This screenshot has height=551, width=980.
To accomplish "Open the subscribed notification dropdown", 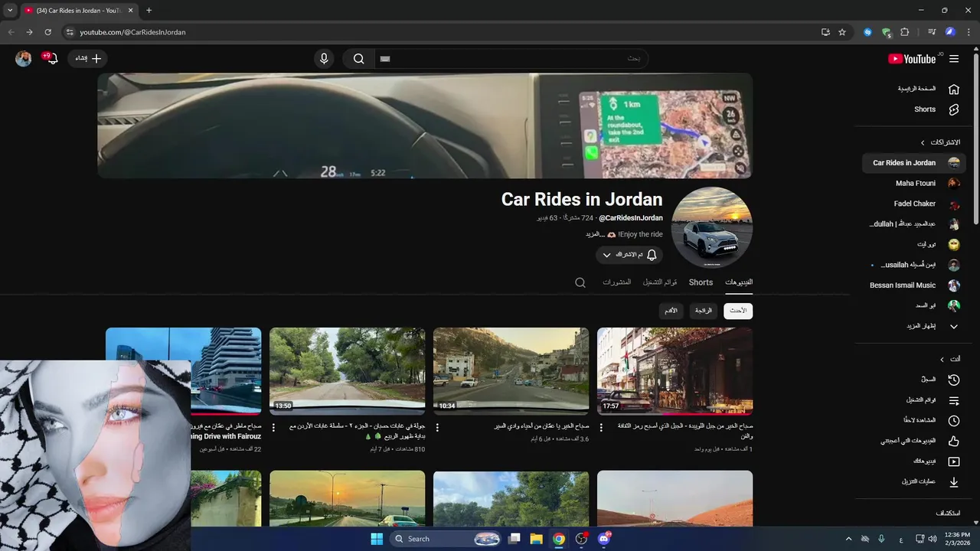I will click(629, 255).
